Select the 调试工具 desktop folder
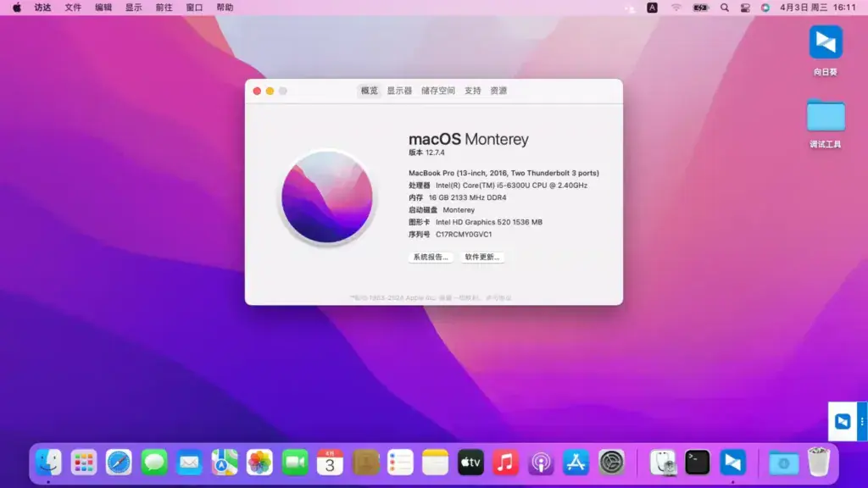 click(826, 124)
